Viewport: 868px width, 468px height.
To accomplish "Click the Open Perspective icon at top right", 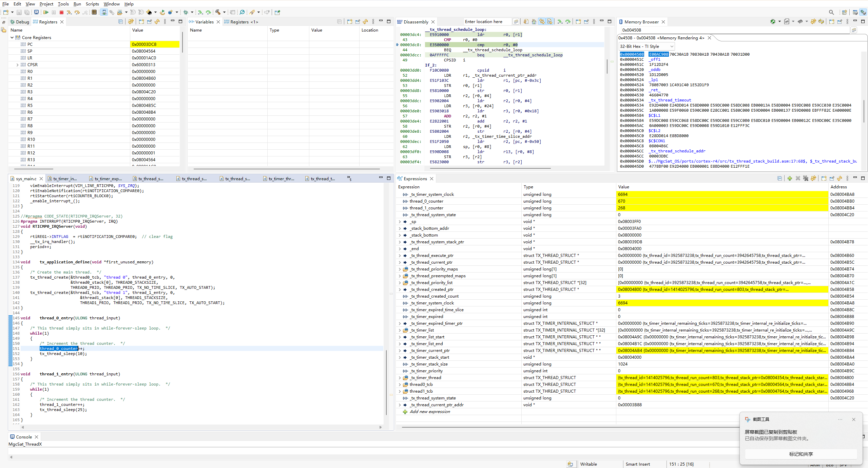I will 844,12.
